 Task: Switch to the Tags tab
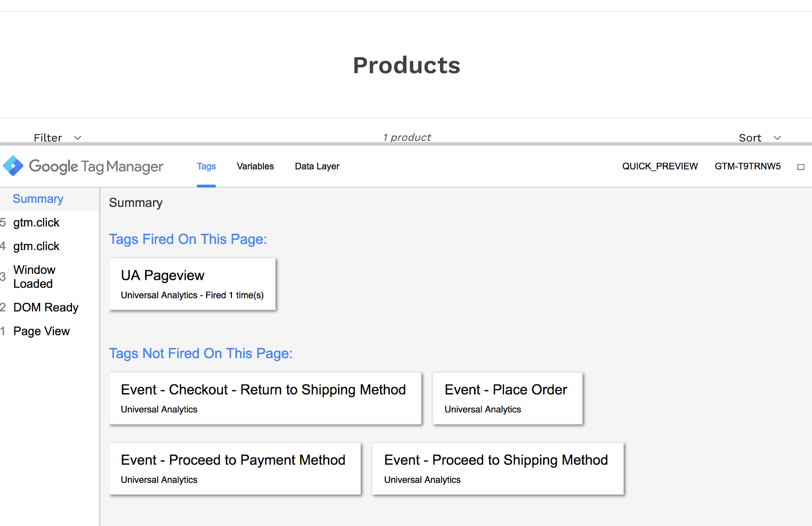point(206,166)
